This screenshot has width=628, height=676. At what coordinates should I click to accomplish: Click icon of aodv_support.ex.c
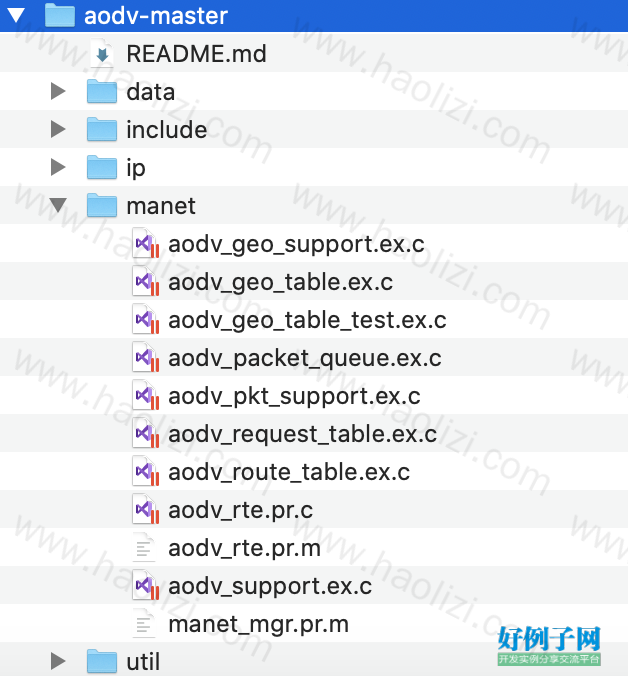click(146, 585)
